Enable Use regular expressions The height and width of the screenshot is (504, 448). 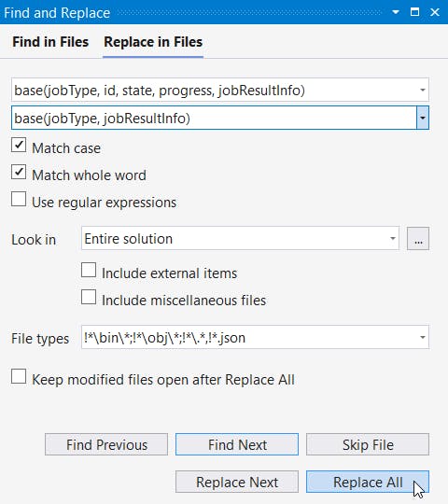click(x=19, y=200)
